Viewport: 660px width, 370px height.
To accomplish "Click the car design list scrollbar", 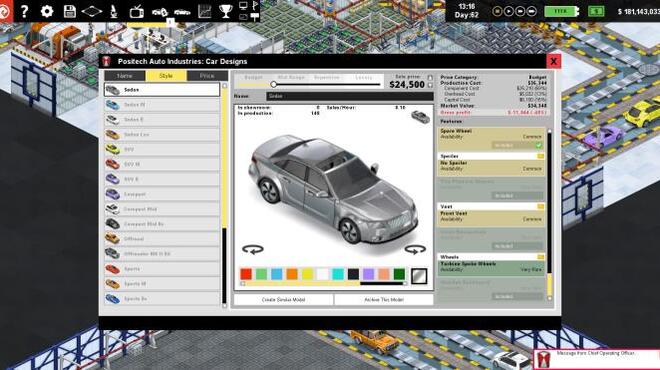I will tap(224, 195).
